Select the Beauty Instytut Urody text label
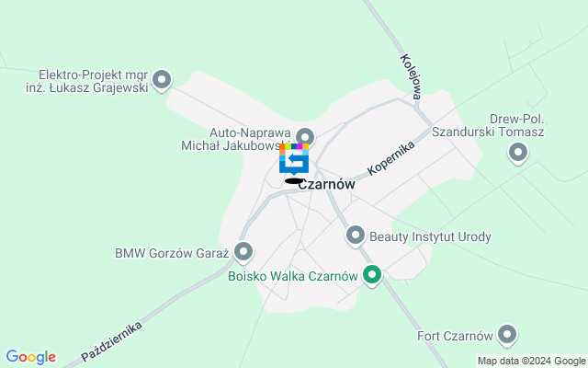 pyautogui.click(x=430, y=237)
